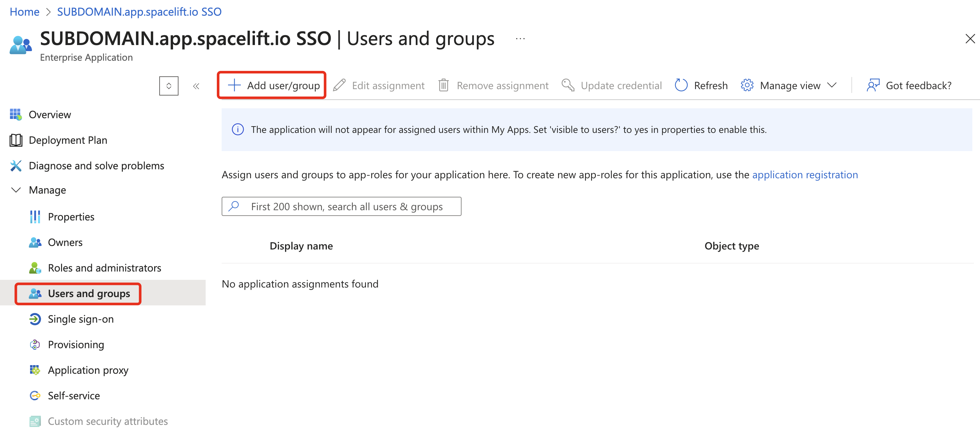This screenshot has height=437, width=980.
Task: Select the Provisioning icon in sidebar
Action: pos(35,344)
